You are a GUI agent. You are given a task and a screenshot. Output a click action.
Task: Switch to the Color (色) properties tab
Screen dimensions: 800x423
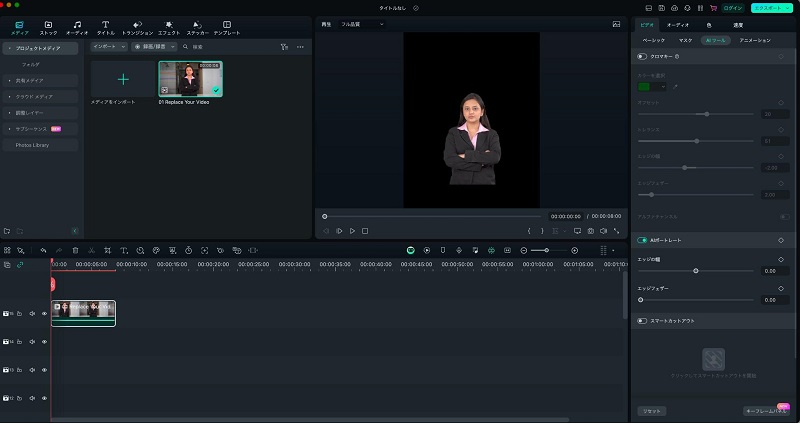click(709, 25)
